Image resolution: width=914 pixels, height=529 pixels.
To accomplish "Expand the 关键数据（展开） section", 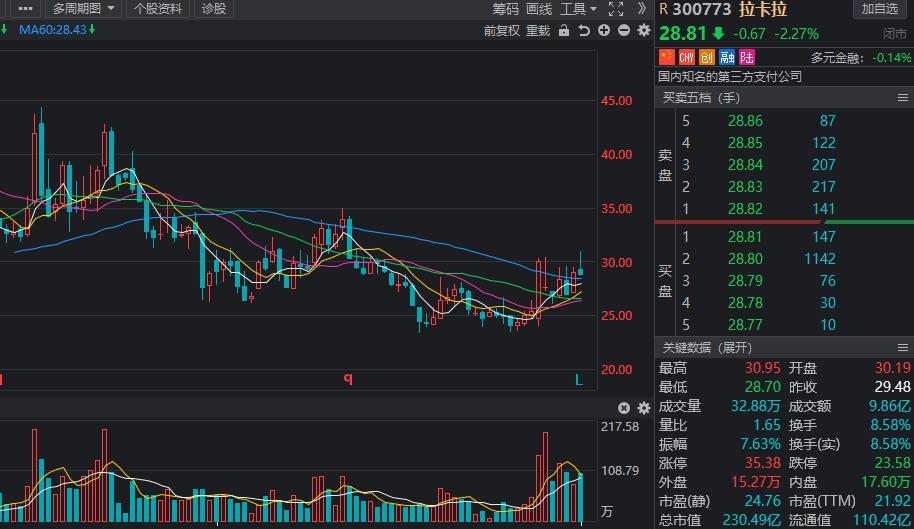I will pyautogui.click(x=707, y=347).
